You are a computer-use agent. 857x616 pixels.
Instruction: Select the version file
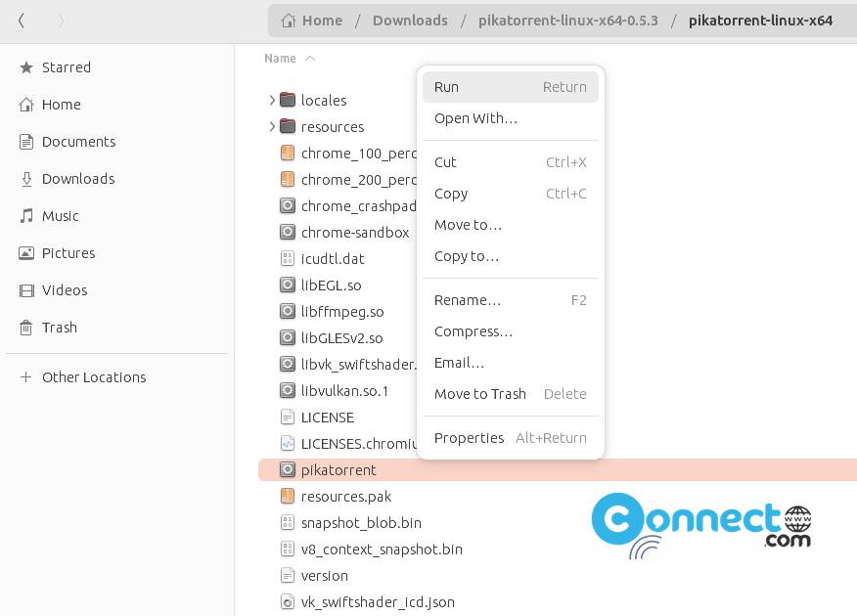[x=324, y=576]
